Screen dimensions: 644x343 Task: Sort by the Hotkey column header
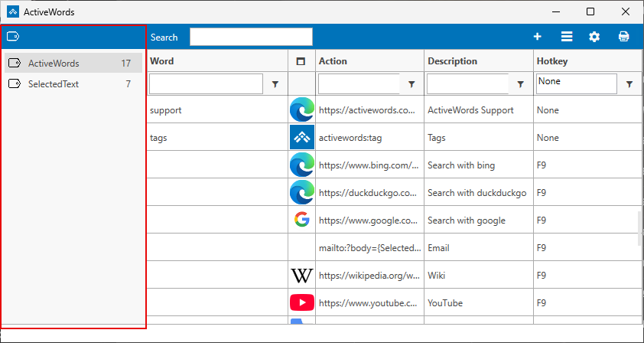[552, 61]
